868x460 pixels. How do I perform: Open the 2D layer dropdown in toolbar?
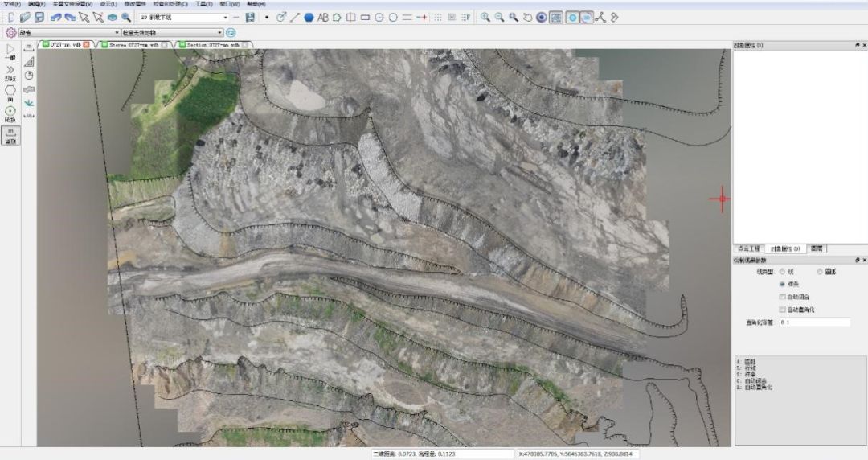click(225, 17)
